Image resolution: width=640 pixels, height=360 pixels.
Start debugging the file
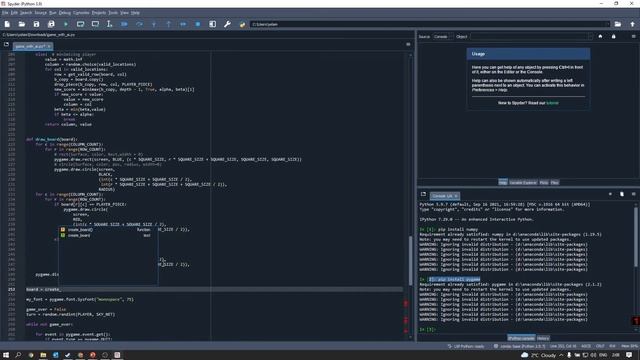124,24
